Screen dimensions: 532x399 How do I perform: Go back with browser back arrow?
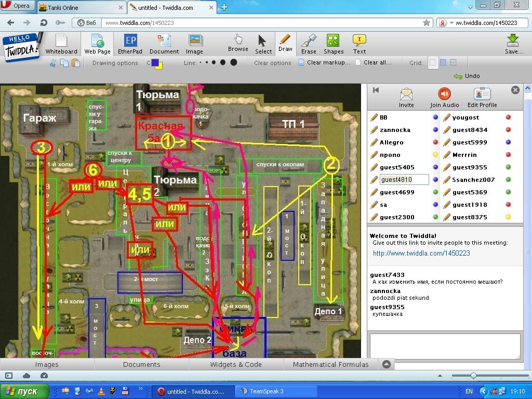(x=11, y=23)
